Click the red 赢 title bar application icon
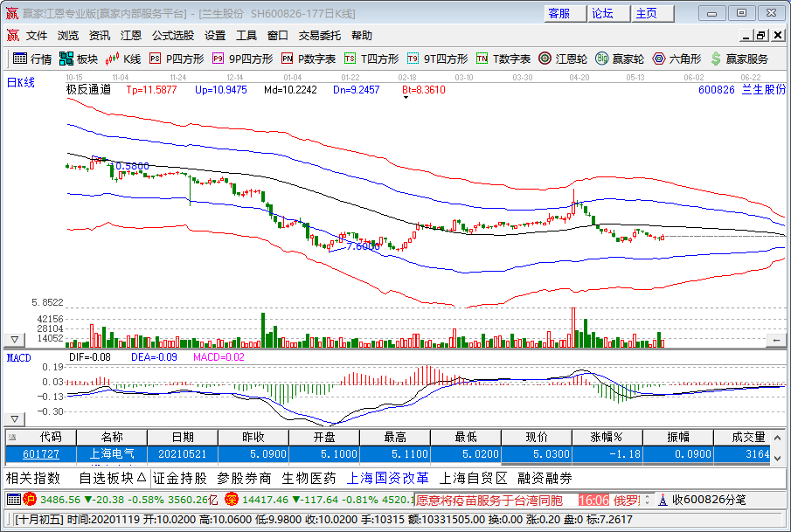Screen dimensions: 791x532 coord(12,13)
